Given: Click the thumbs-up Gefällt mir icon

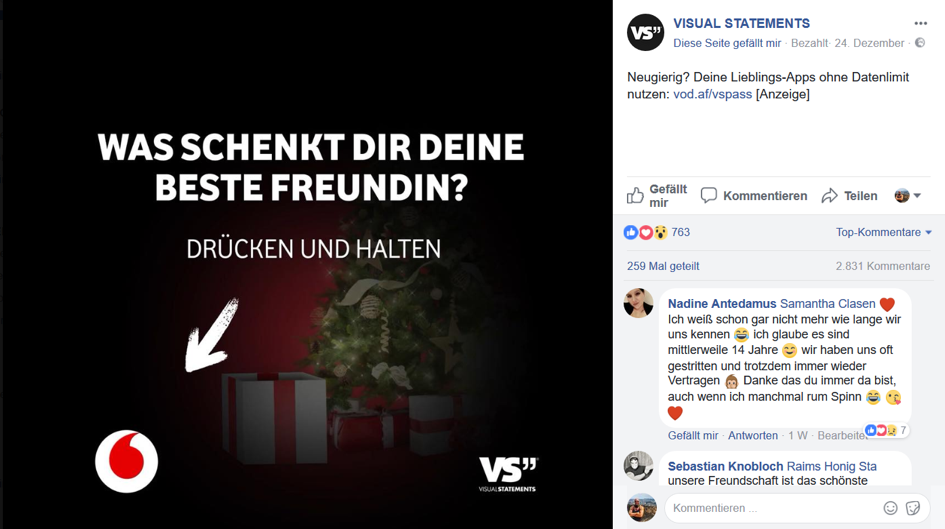Looking at the screenshot, I should (635, 196).
